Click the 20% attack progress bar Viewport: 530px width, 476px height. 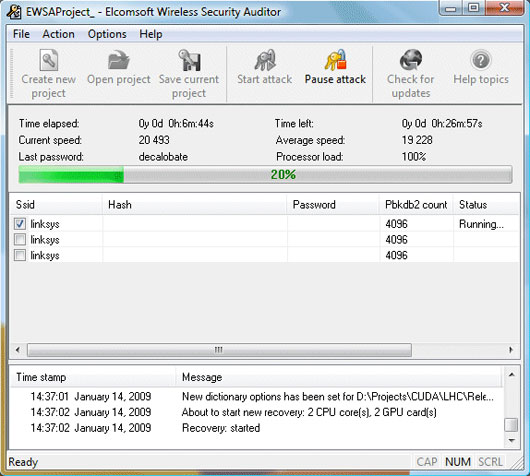tap(265, 174)
